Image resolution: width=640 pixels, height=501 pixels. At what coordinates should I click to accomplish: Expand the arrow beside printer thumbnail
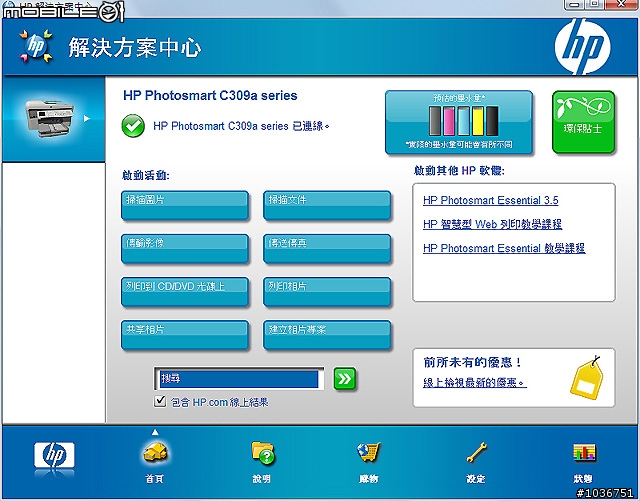click(x=87, y=118)
